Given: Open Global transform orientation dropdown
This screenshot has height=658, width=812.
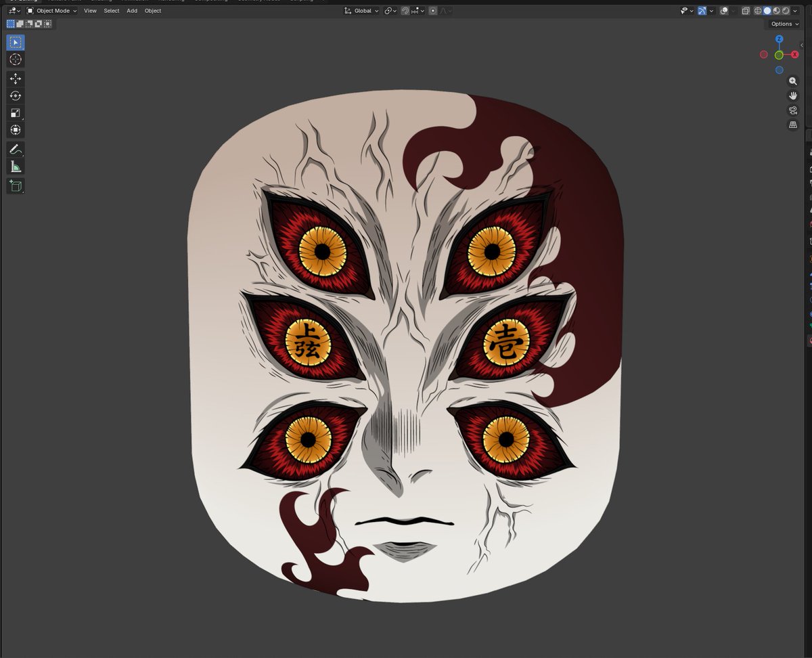Looking at the screenshot, I should pos(361,11).
